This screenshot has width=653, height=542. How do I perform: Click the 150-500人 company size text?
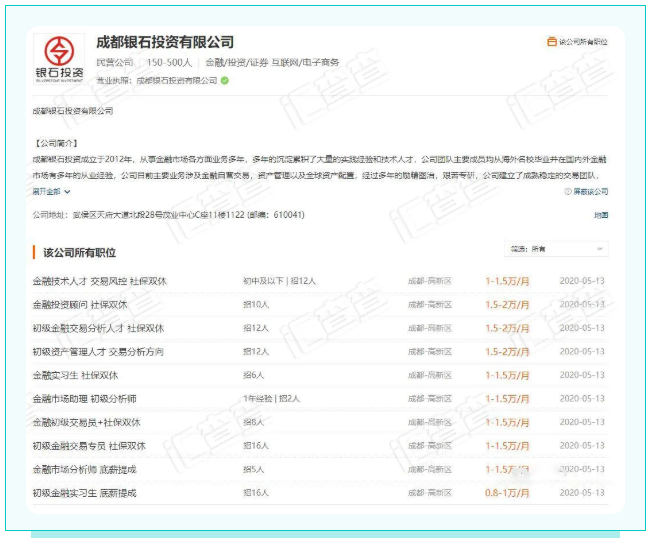pyautogui.click(x=169, y=62)
